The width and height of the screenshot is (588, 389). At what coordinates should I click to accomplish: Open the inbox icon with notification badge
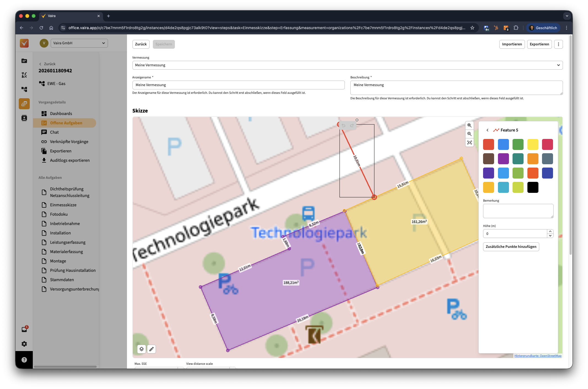pyautogui.click(x=24, y=330)
